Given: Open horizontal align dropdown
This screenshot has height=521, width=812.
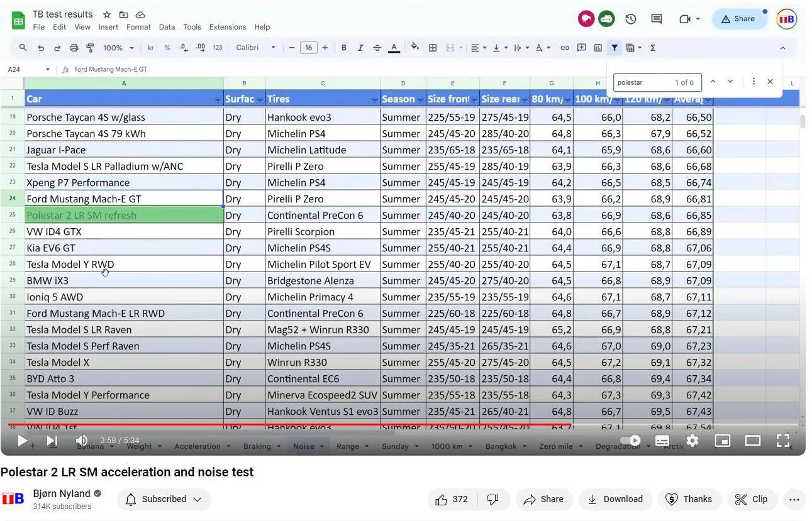Looking at the screenshot, I should coord(479,48).
